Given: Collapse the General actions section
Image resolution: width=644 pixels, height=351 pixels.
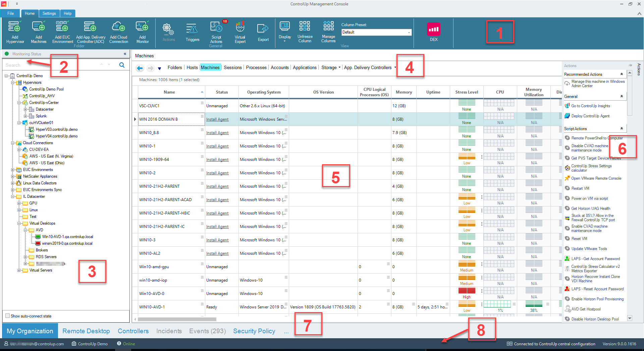Looking at the screenshot, I should tap(622, 96).
